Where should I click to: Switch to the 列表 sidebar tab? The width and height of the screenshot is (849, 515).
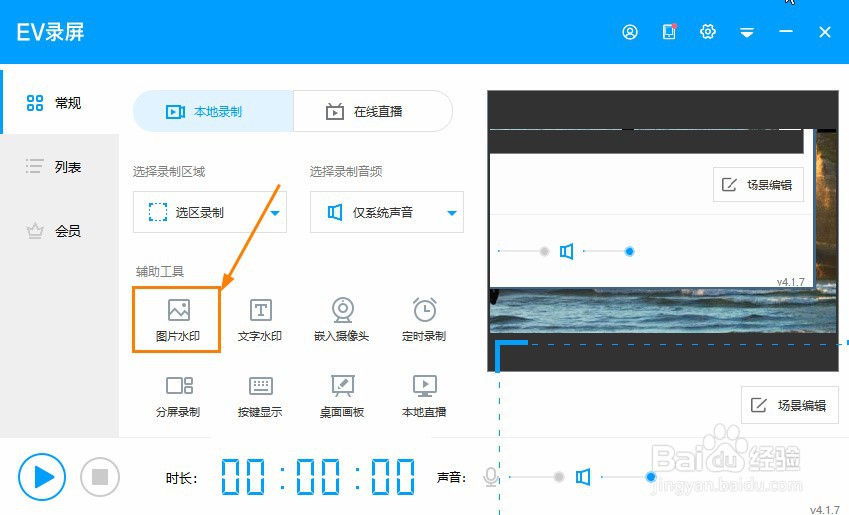coord(60,167)
